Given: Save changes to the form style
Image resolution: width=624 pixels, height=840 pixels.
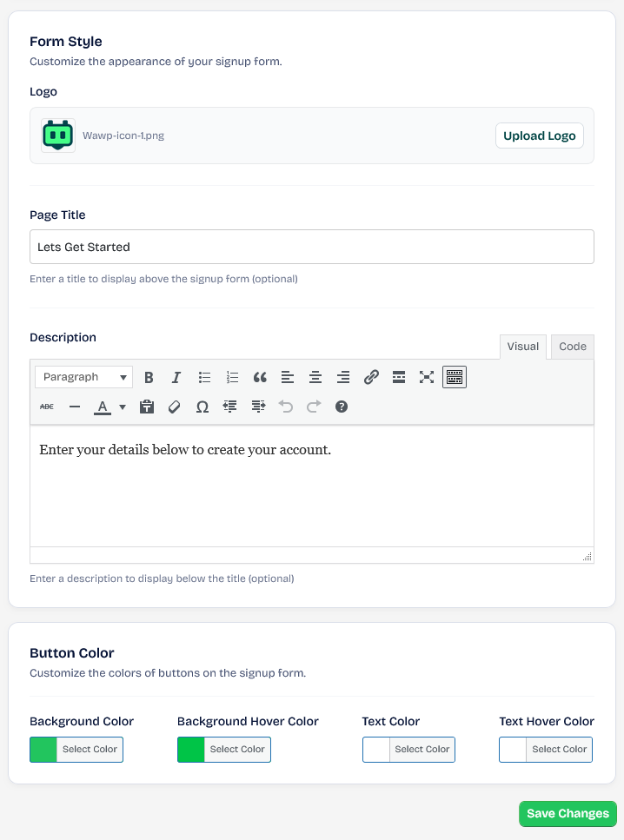Looking at the screenshot, I should tap(568, 814).
